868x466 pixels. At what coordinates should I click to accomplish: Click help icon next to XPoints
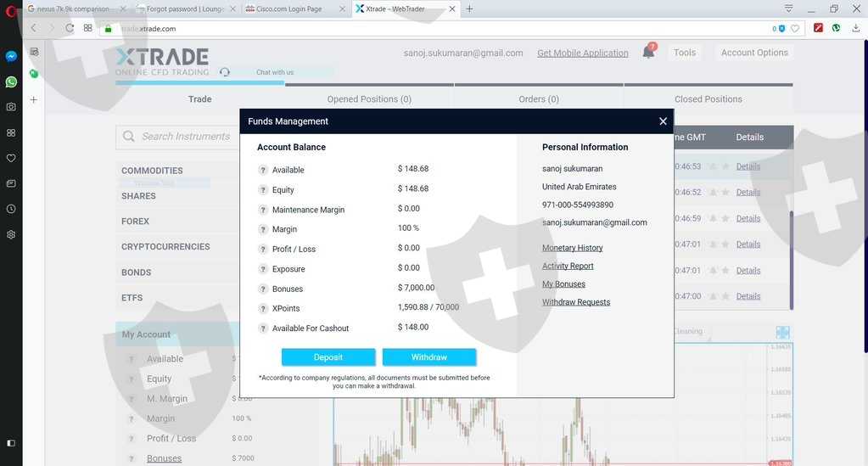pos(263,309)
